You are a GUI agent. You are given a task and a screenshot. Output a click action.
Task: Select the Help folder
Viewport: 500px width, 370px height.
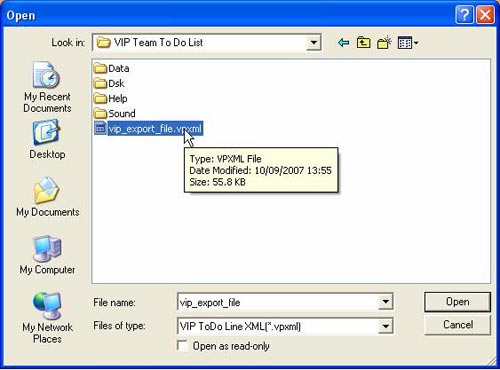[111, 98]
